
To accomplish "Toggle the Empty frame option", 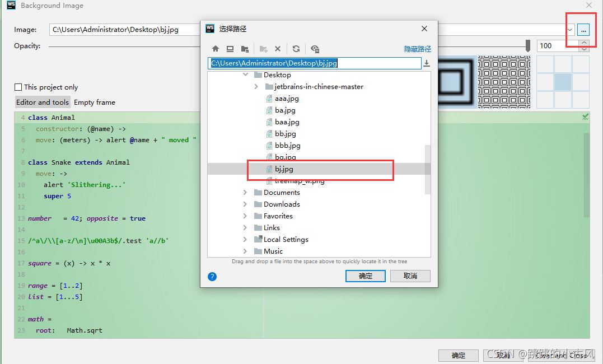I will coord(94,102).
